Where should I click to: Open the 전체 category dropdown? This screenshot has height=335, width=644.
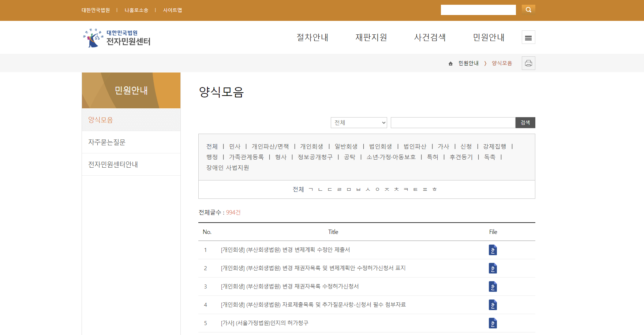359,123
